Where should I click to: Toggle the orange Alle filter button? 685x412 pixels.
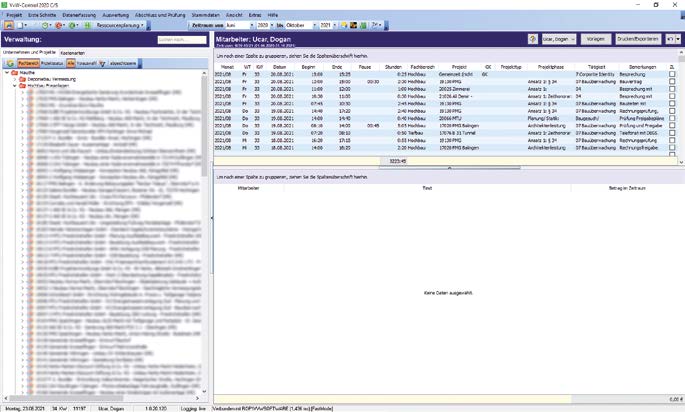tap(71, 63)
